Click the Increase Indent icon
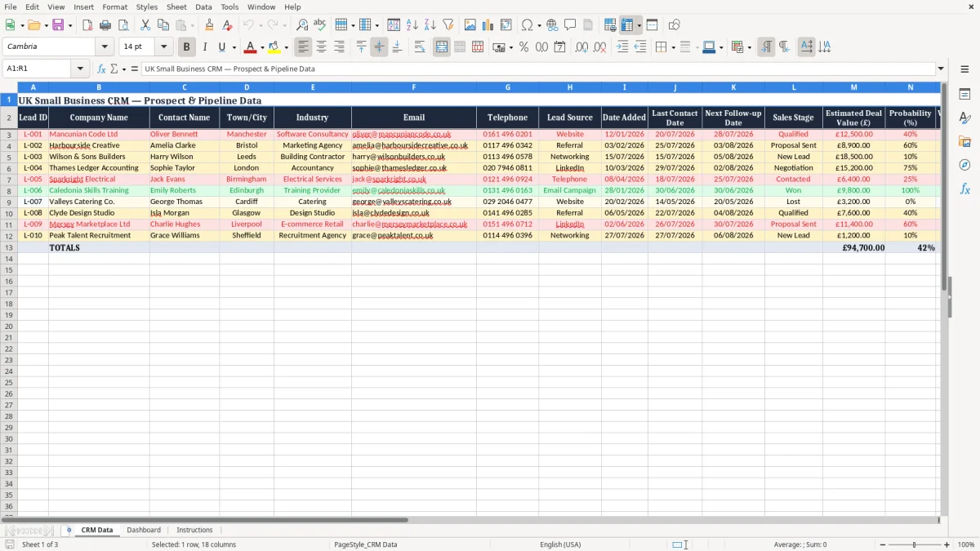This screenshot has width=980, height=551. tap(622, 47)
